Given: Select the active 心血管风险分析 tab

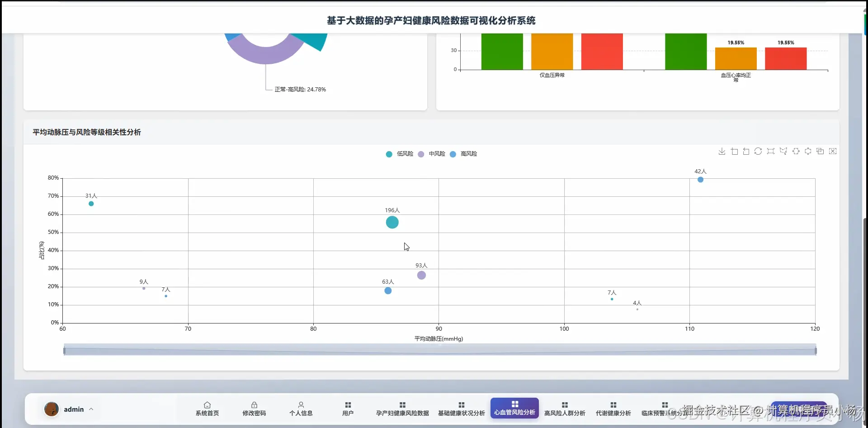Looking at the screenshot, I should tap(514, 408).
